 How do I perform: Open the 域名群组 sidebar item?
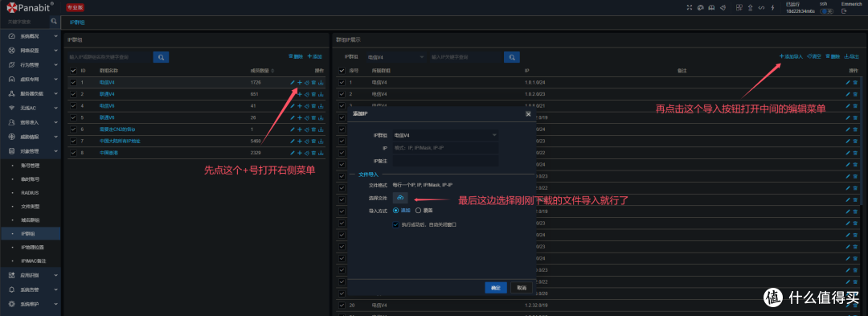click(31, 220)
